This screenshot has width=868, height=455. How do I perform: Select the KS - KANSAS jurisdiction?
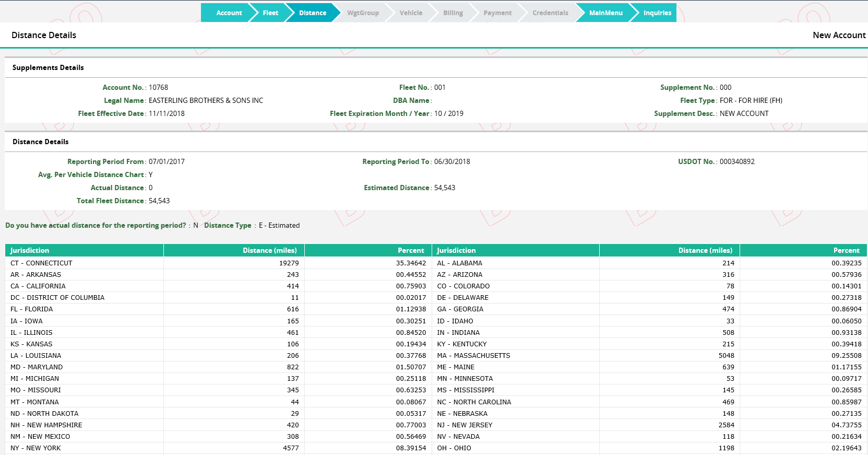[31, 344]
